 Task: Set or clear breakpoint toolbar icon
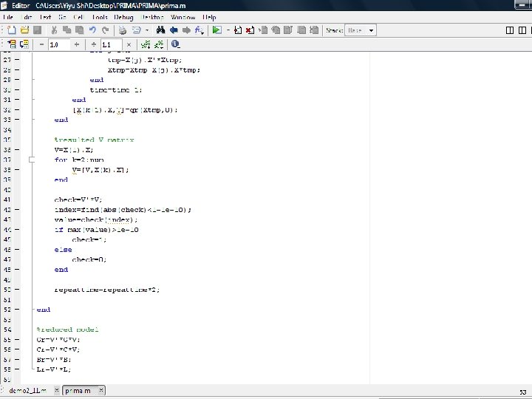pos(238,30)
